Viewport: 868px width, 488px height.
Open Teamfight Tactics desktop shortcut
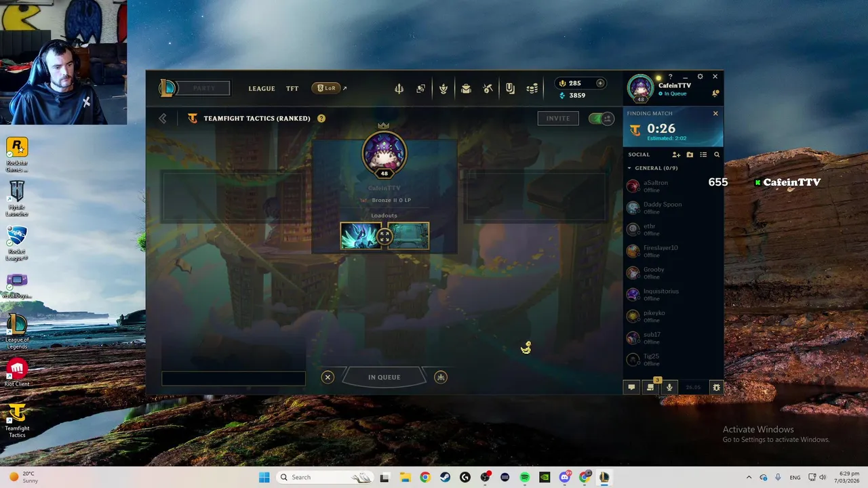point(17,420)
